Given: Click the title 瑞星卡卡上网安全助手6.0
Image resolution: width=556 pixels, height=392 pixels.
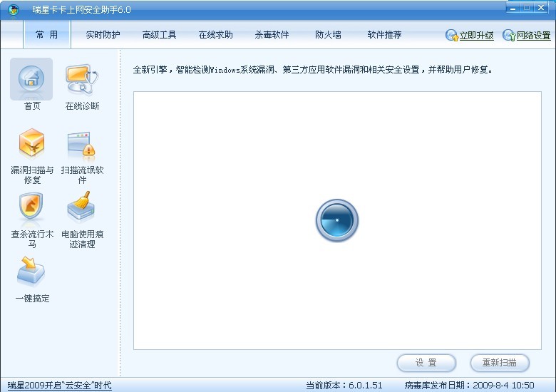Looking at the screenshot, I should point(82,9).
